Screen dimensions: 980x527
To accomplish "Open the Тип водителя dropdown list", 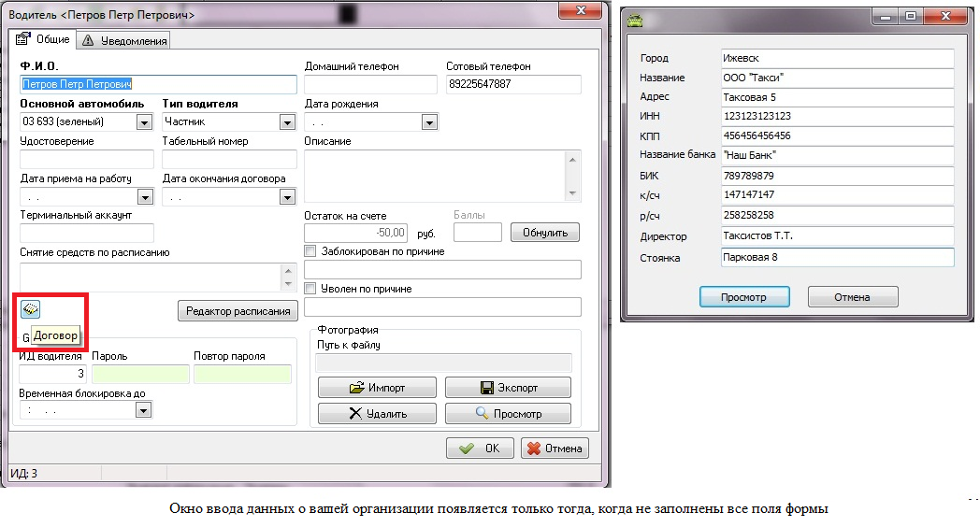I will click(286, 121).
